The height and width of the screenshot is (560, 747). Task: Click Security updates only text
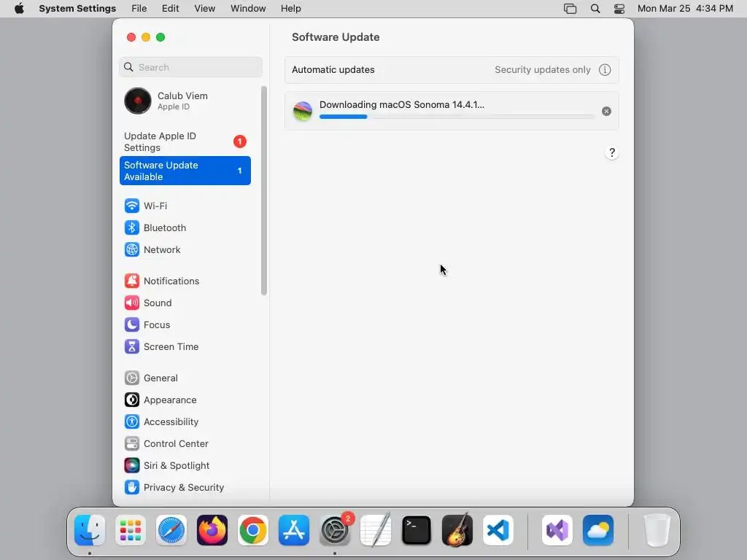543,70
